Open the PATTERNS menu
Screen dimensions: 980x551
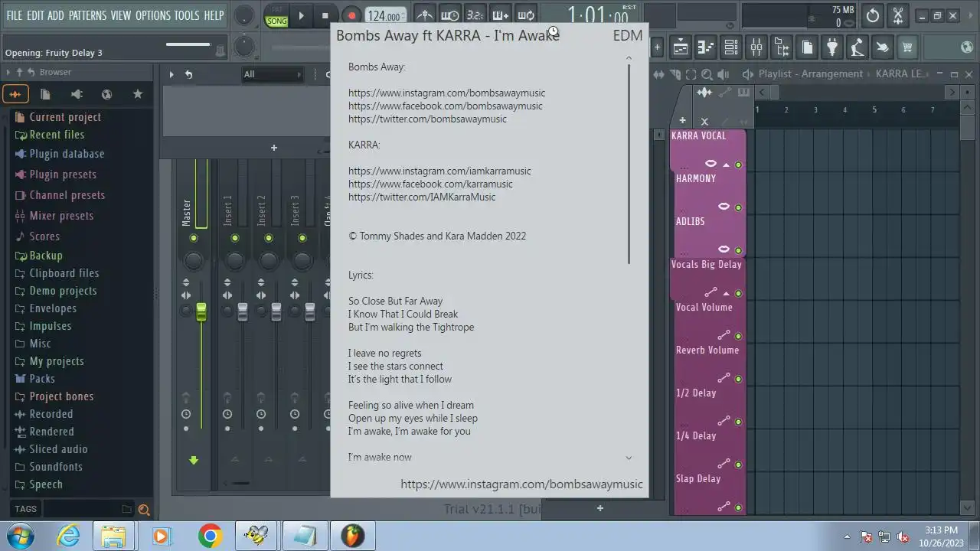(87, 15)
